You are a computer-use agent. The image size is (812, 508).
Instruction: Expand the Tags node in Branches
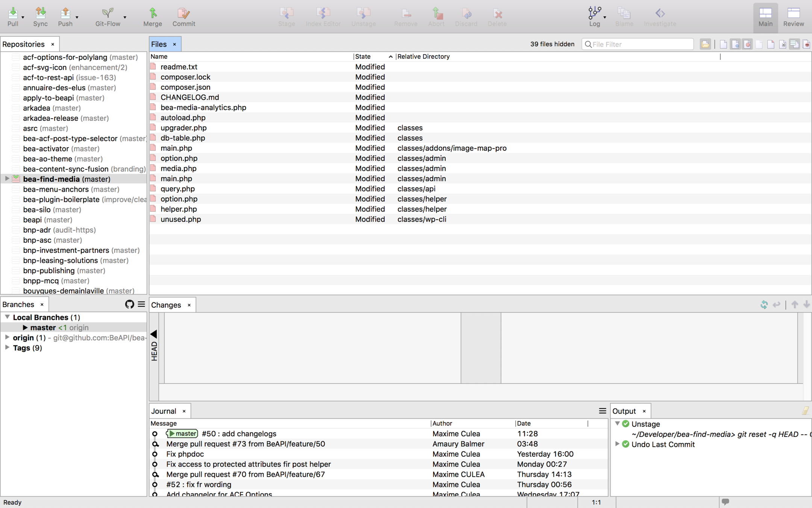pyautogui.click(x=7, y=348)
